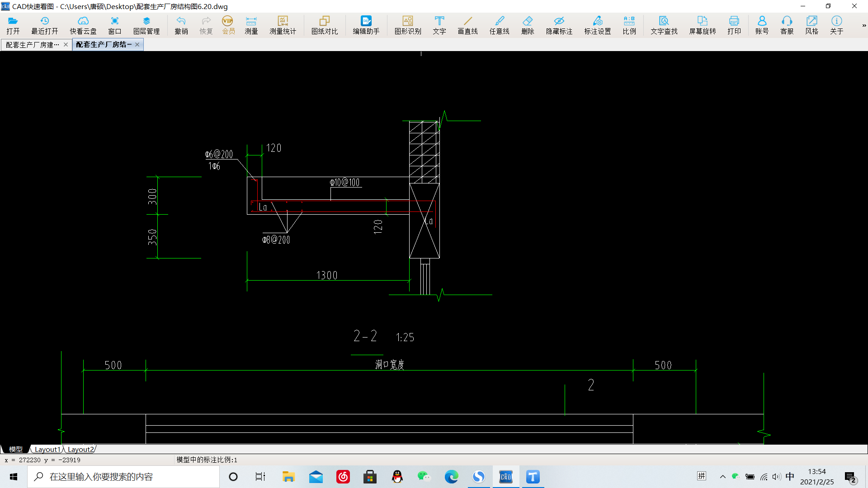
Task: Select the 删除 eraser tool
Action: point(528,25)
